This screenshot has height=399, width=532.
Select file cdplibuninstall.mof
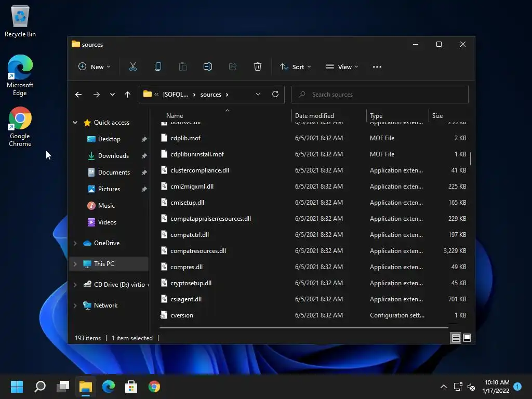197,154
